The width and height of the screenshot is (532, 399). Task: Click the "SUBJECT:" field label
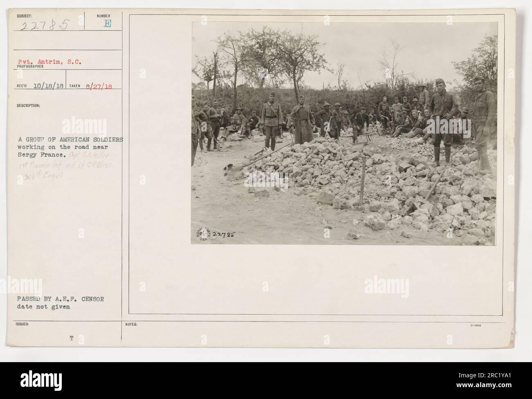click(25, 16)
